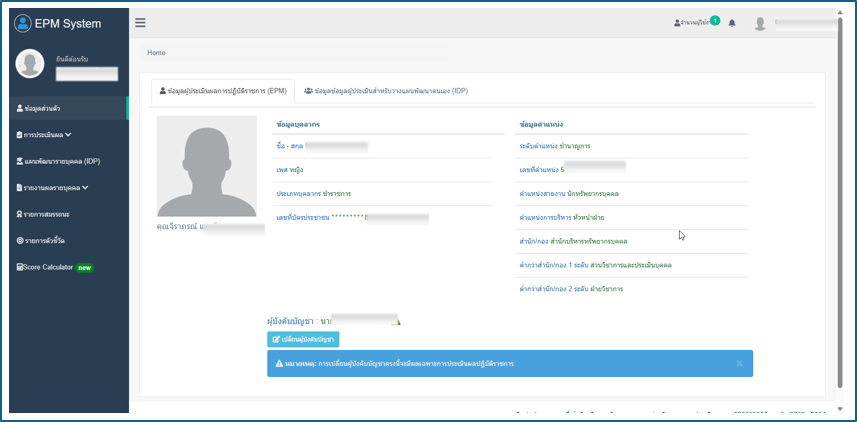
Task: Click the sidebar welcome avatar picture
Action: pos(30,63)
